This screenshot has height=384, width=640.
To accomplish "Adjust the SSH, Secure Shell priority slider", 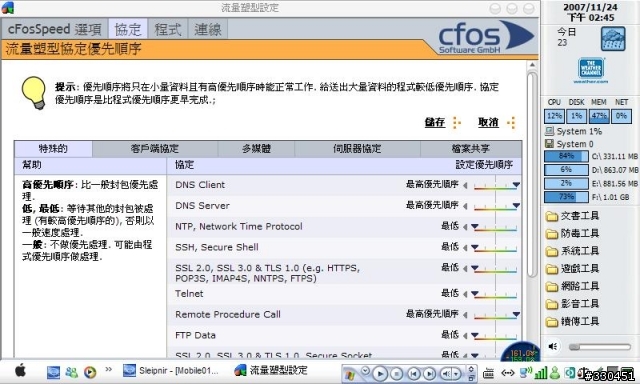I will pos(496,248).
